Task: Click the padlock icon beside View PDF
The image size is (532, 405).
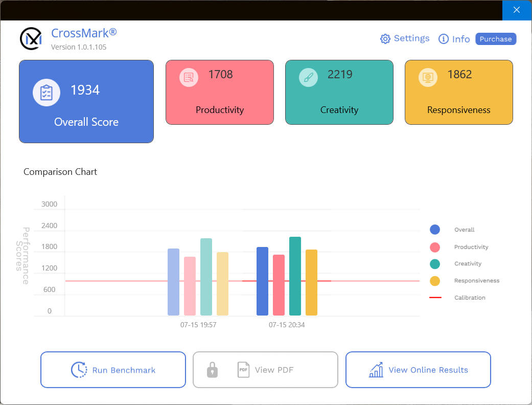Action: point(213,370)
